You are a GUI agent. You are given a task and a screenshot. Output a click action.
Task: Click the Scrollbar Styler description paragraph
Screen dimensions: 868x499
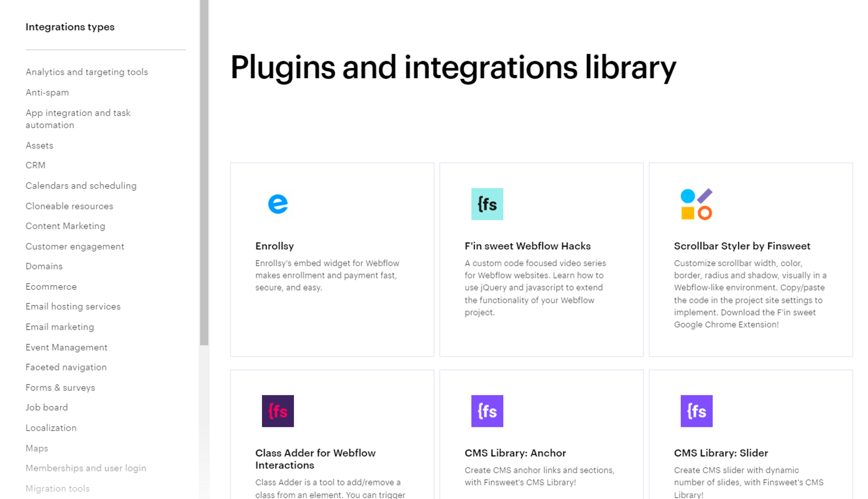click(750, 294)
